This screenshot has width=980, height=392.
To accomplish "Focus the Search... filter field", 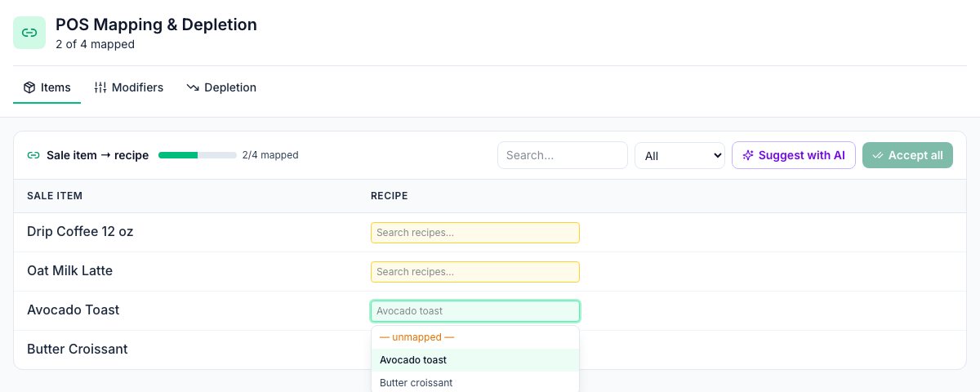I will (563, 155).
